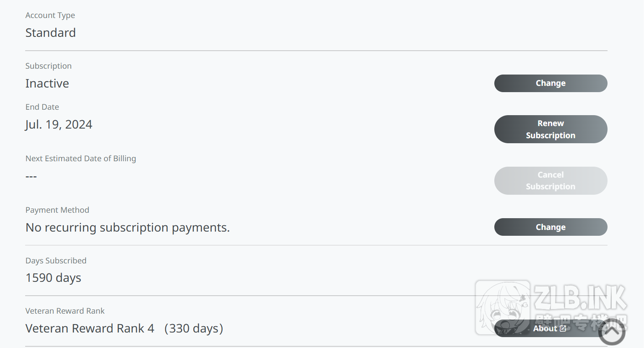Image resolution: width=644 pixels, height=348 pixels.
Task: Click the Veteran Reward Rank 4 text
Action: [x=90, y=328]
